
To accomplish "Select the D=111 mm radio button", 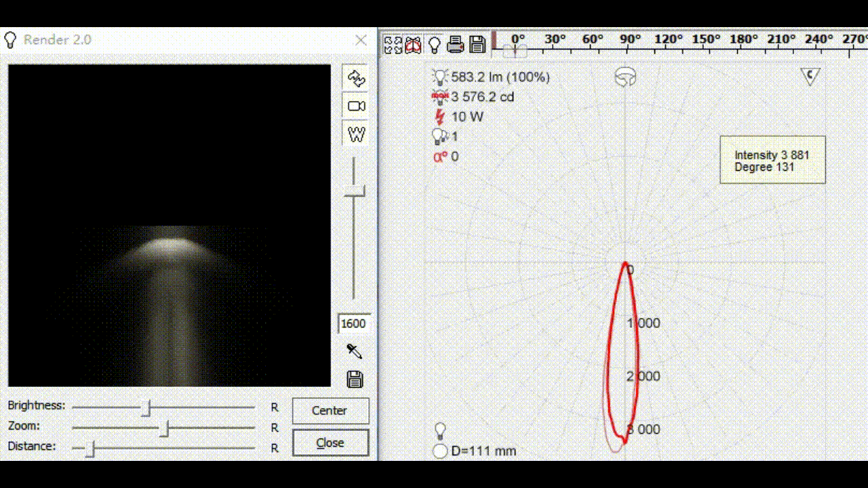I will (x=440, y=451).
